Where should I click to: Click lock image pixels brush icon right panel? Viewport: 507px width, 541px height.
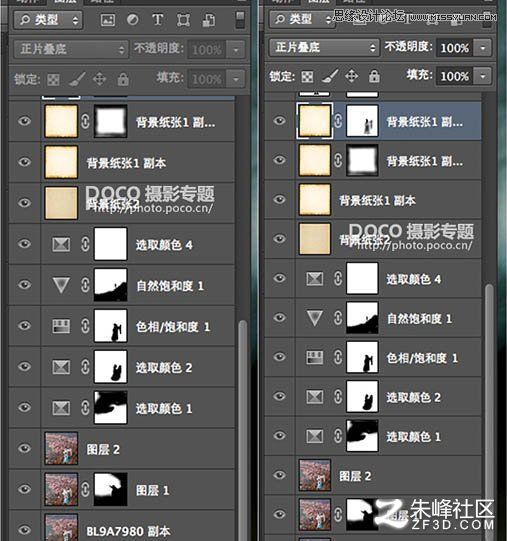[330, 76]
